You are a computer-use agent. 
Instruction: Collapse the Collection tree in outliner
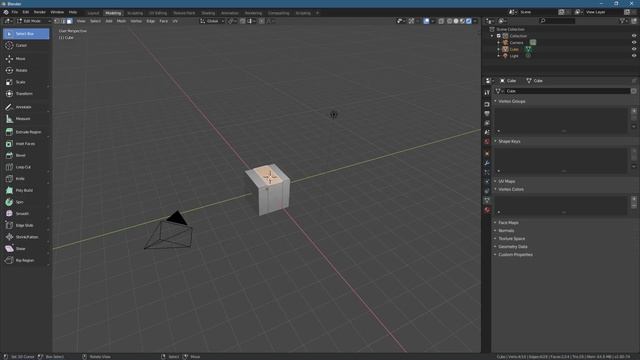492,36
